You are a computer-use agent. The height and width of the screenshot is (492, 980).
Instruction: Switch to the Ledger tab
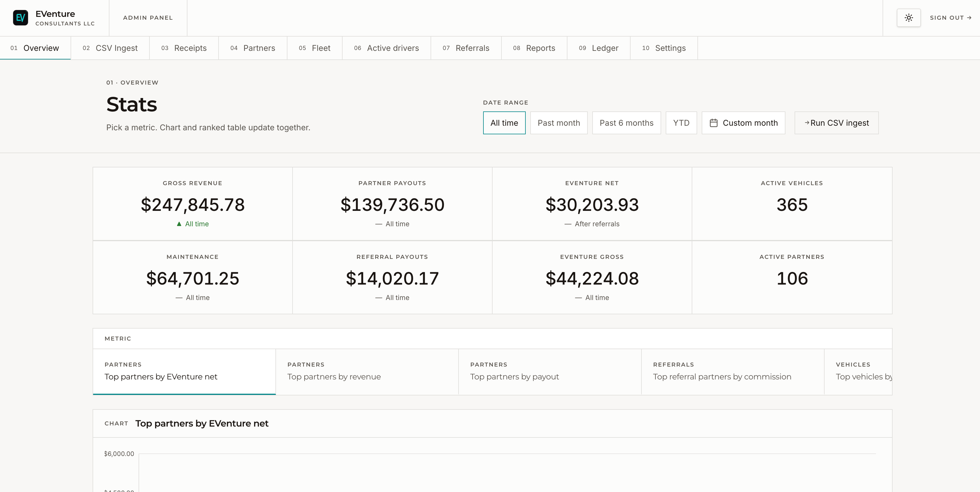click(598, 48)
